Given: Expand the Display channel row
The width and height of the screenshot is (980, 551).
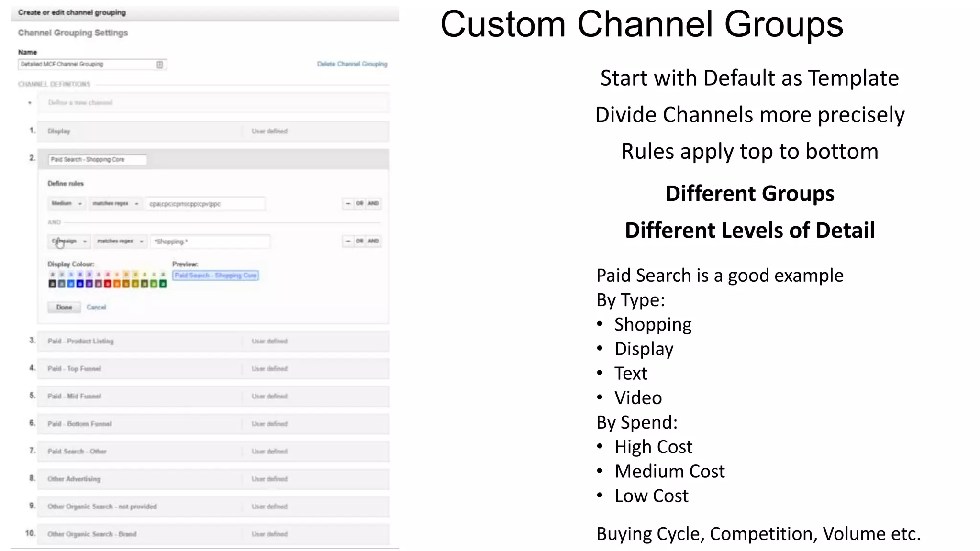Looking at the screenshot, I should tap(213, 131).
